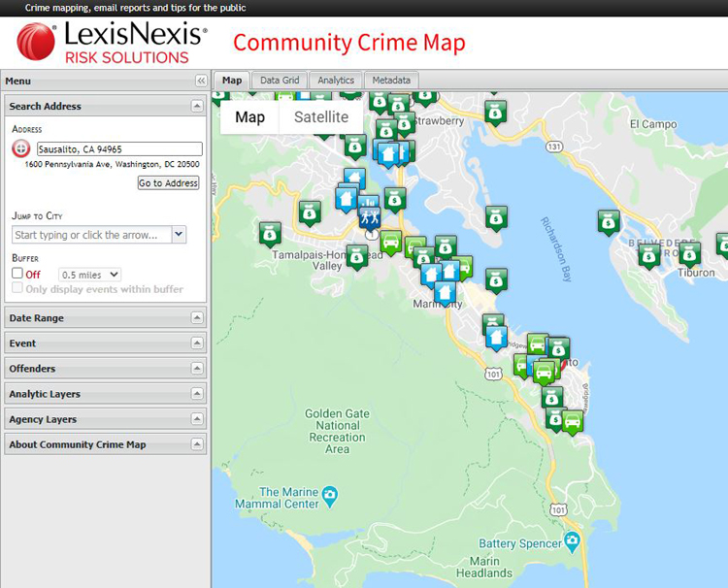728x588 pixels.
Task: Click the green car marker near Highway 1
Action: [391, 242]
